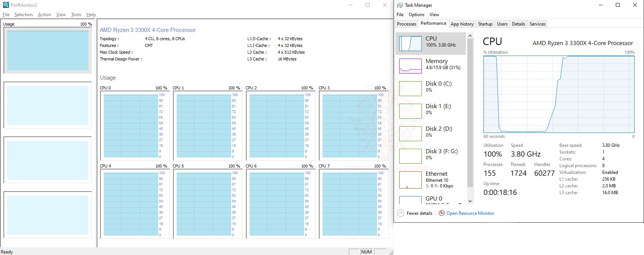Open the Selection menu in PerfMonitor2
Viewport: 644px width, 255px height.
(x=23, y=15)
